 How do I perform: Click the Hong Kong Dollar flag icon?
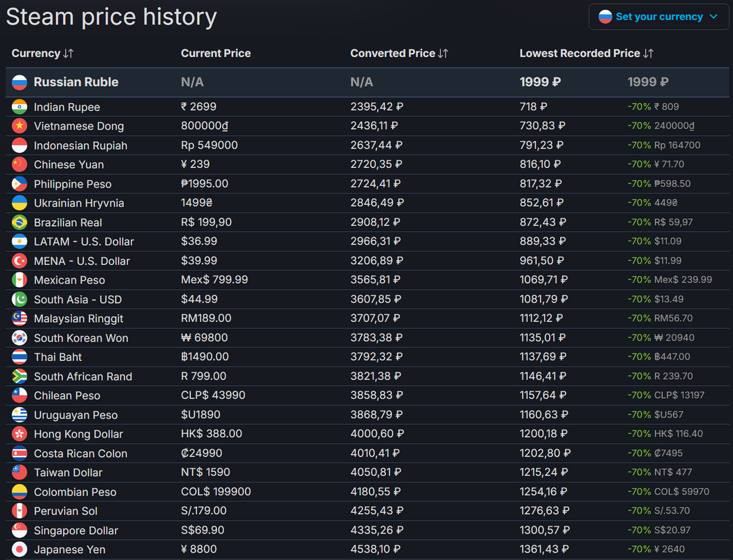coord(20,434)
